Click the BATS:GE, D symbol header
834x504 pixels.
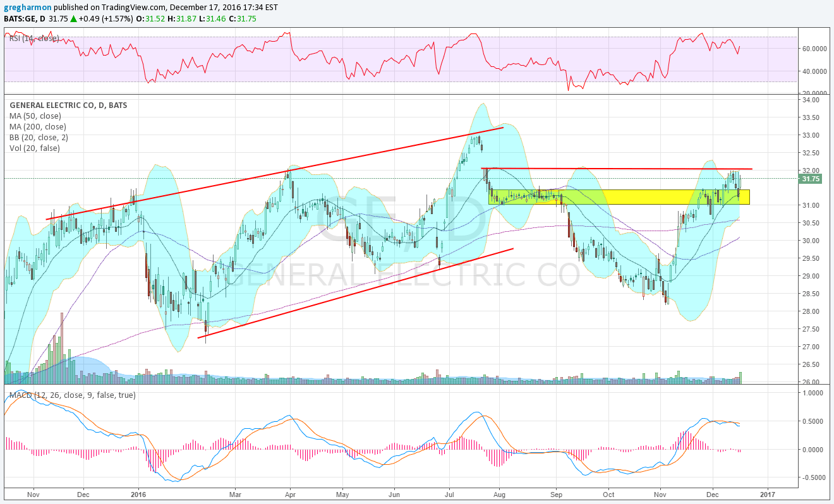pos(23,19)
